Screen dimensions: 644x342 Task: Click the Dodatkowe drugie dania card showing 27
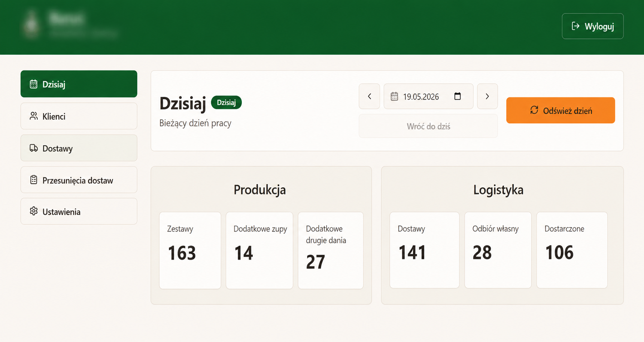(x=331, y=250)
